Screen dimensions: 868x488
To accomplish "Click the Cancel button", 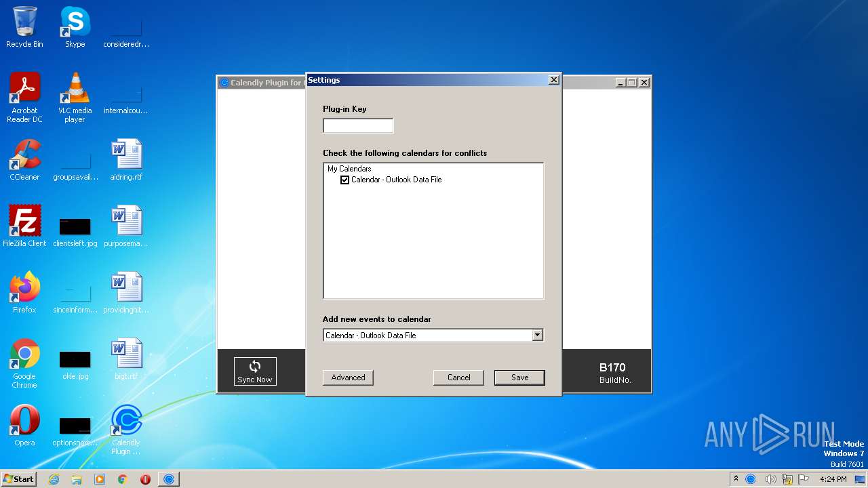I will (x=458, y=378).
